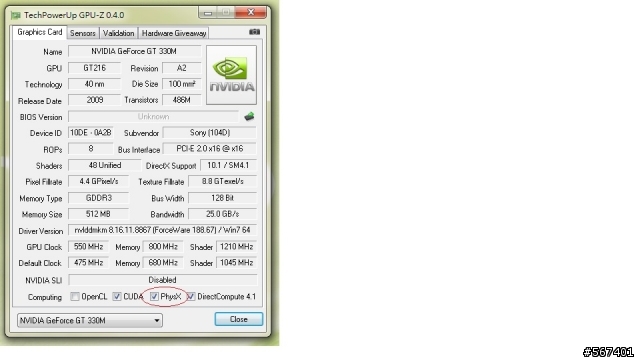Image resolution: width=640 pixels, height=360 pixels.
Task: Click the GPU field showing GT216
Action: click(x=94, y=68)
